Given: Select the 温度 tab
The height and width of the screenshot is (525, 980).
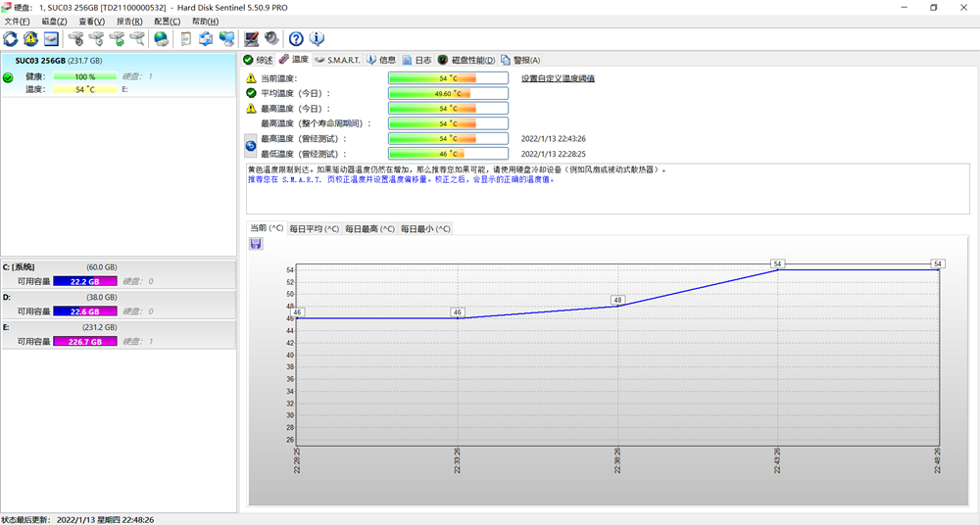Looking at the screenshot, I should click(x=294, y=59).
